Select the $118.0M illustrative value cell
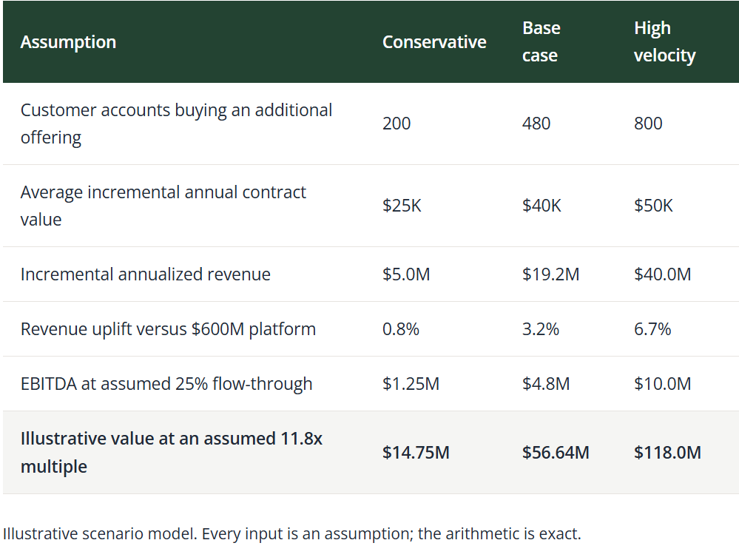This screenshot has height=560, width=739. 667,453
